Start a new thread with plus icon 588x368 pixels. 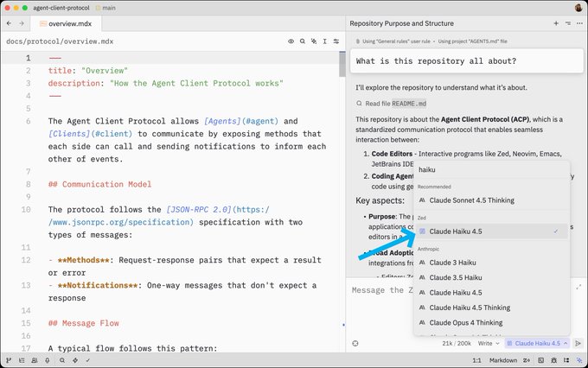[x=556, y=23]
